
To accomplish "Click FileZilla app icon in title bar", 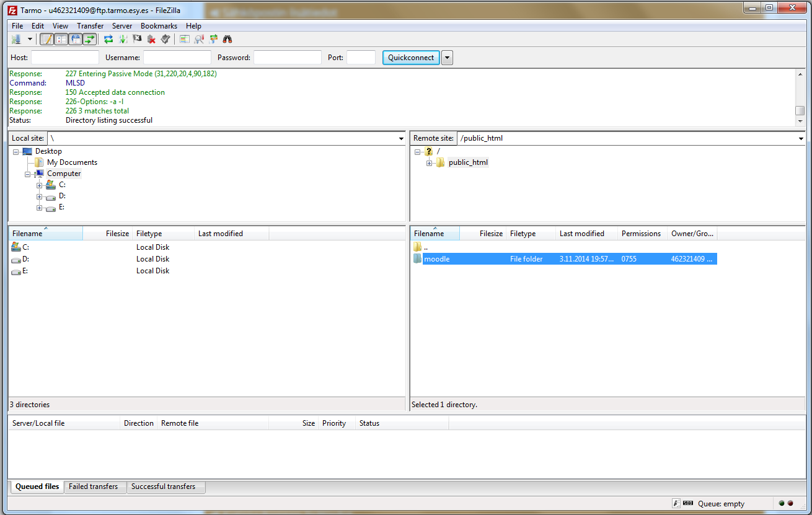I will point(12,9).
